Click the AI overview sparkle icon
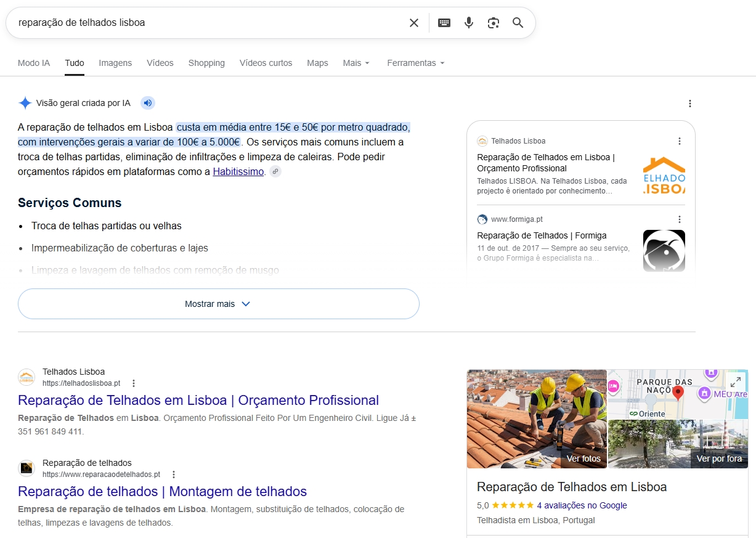Image resolution: width=756 pixels, height=538 pixels. coord(25,103)
